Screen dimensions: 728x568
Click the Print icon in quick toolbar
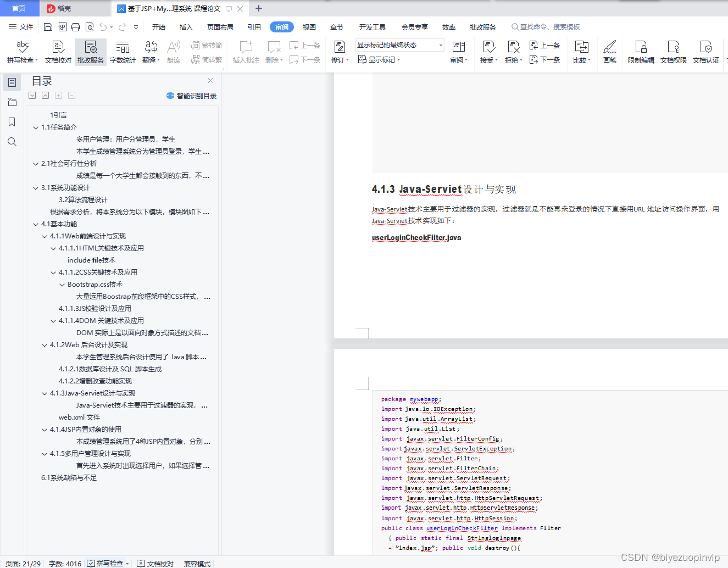pyautogui.click(x=75, y=27)
